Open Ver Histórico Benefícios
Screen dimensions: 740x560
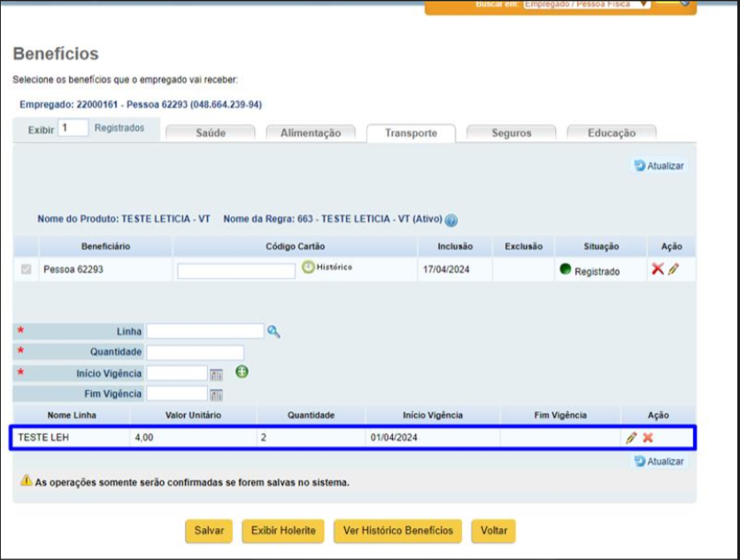pyautogui.click(x=397, y=531)
